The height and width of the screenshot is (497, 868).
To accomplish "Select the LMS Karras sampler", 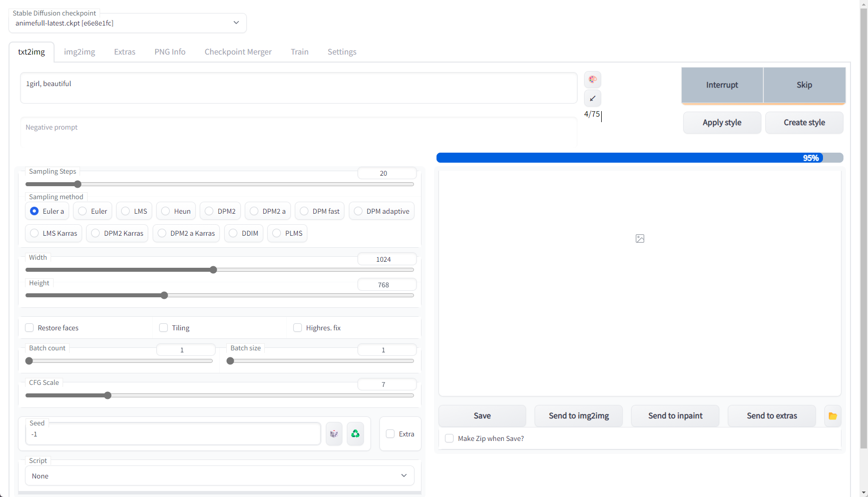I will [54, 233].
